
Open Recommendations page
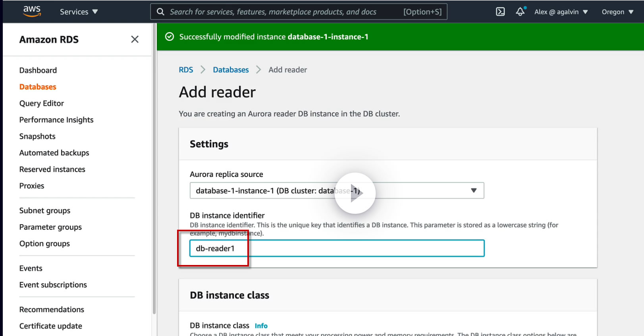pyautogui.click(x=52, y=309)
